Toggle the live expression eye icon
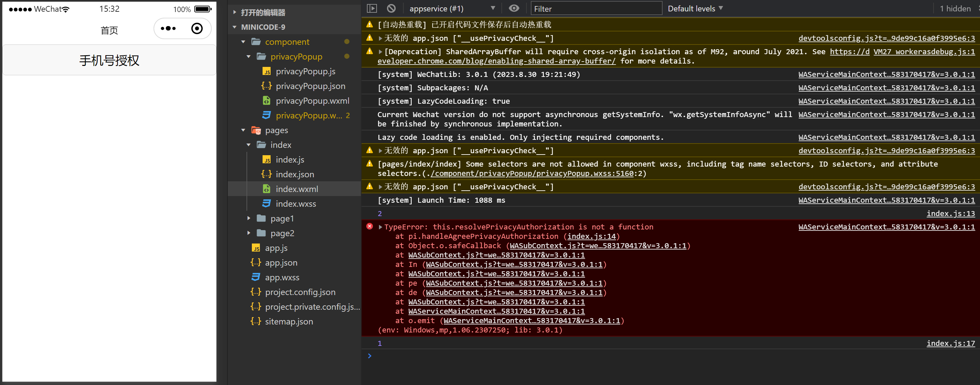Image resolution: width=980 pixels, height=385 pixels. (x=514, y=8)
